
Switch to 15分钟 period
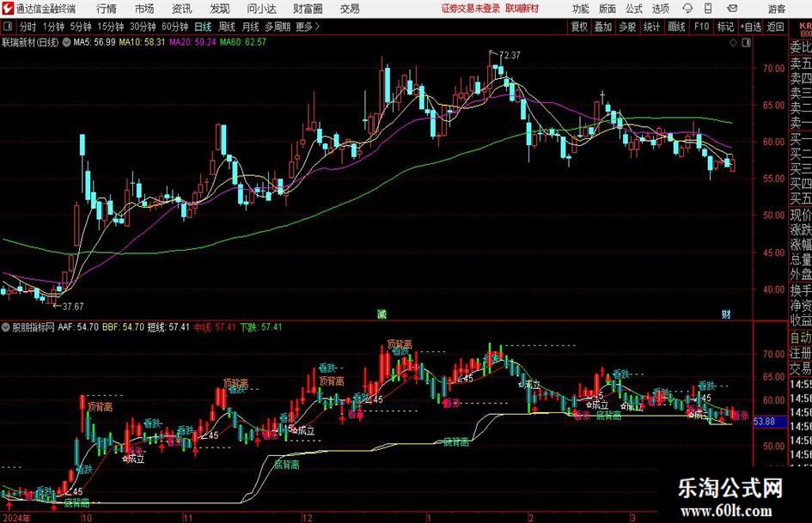[110, 27]
